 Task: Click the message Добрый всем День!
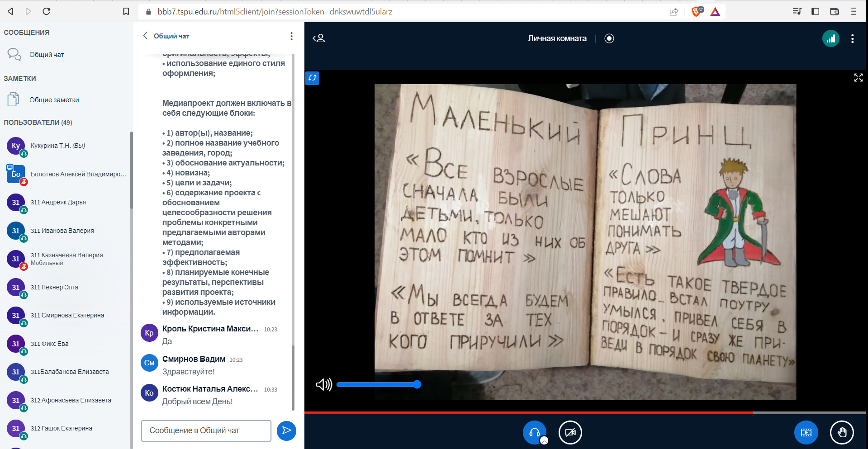click(197, 402)
